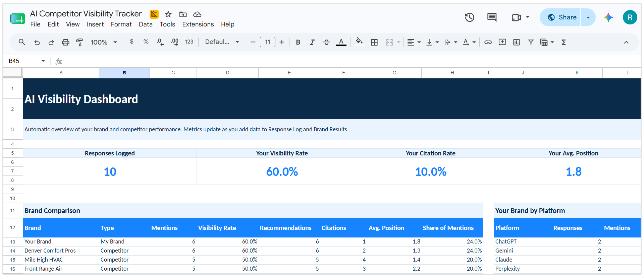Image resolution: width=644 pixels, height=278 pixels.
Task: Click the search menus magnifier icon
Action: 22,42
